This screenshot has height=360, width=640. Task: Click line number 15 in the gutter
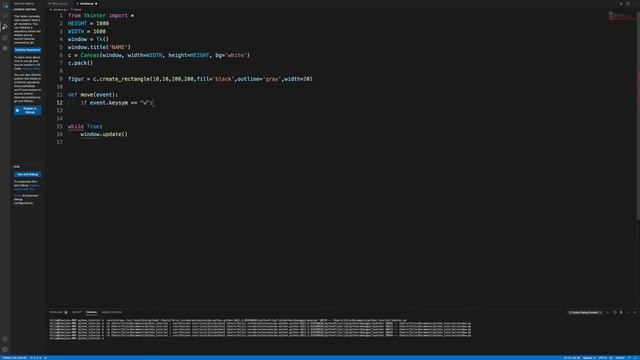click(60, 126)
